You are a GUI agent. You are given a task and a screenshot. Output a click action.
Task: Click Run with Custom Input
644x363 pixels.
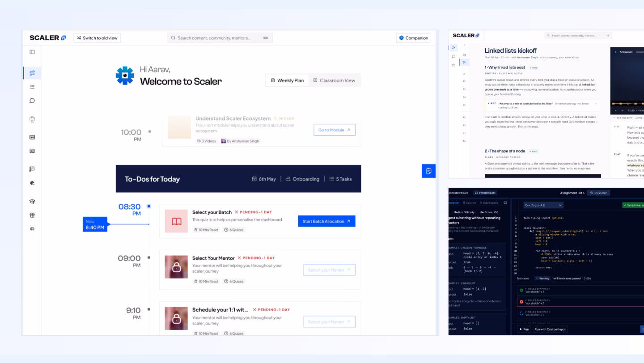[x=550, y=329]
